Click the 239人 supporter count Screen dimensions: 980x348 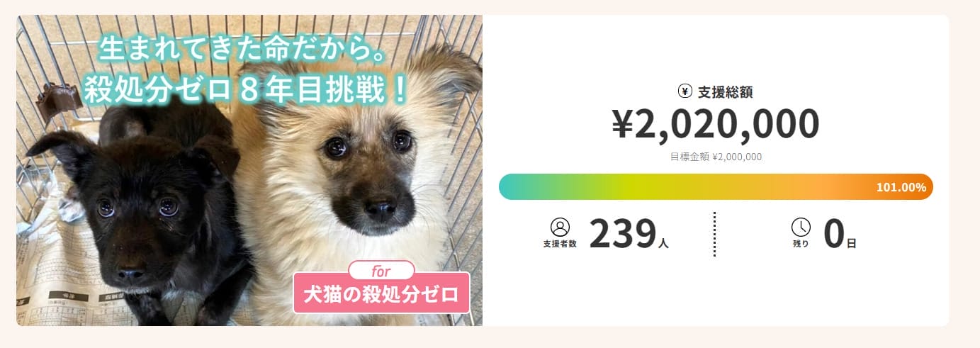628,235
